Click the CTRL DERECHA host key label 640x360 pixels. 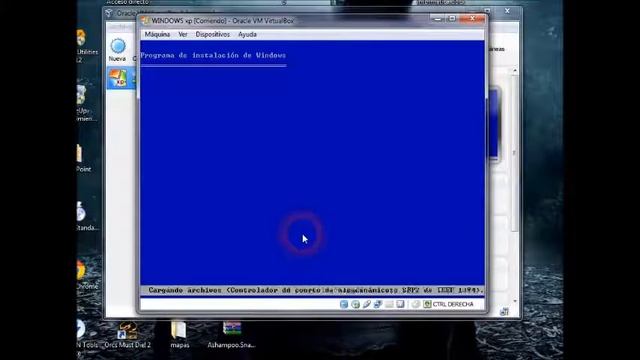453,304
